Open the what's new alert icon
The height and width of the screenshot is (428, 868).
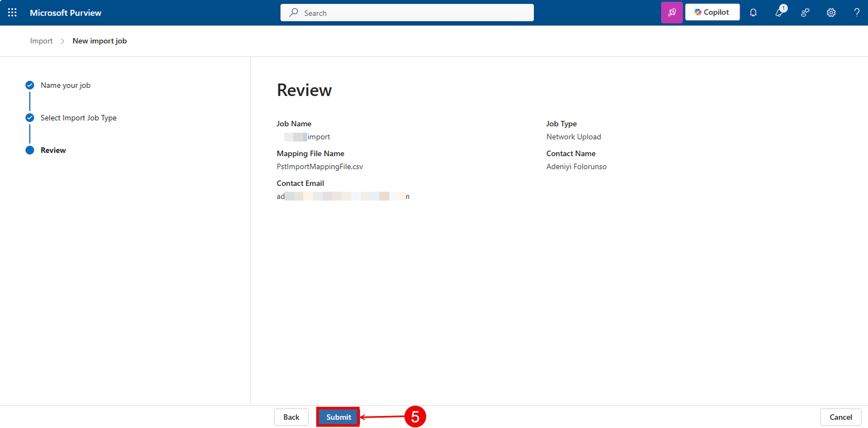[x=780, y=12]
